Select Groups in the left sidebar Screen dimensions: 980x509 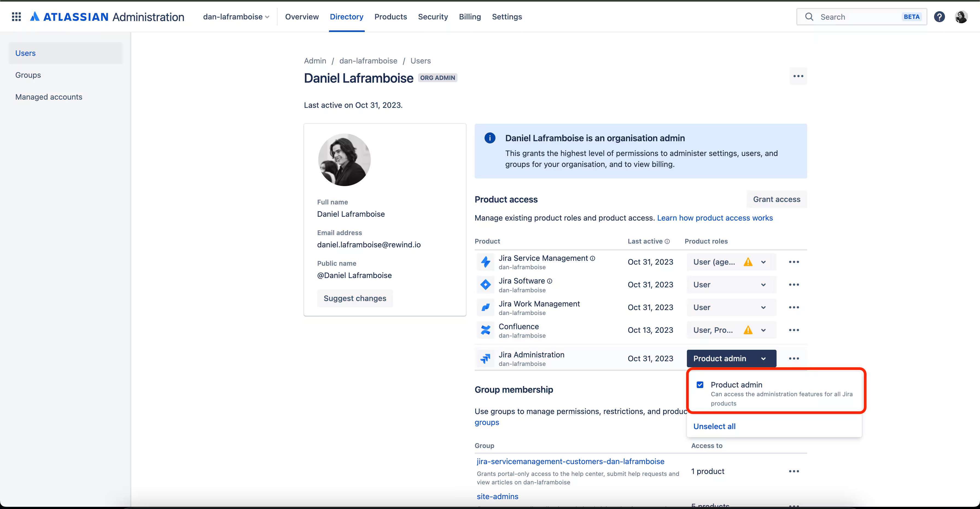point(65,75)
